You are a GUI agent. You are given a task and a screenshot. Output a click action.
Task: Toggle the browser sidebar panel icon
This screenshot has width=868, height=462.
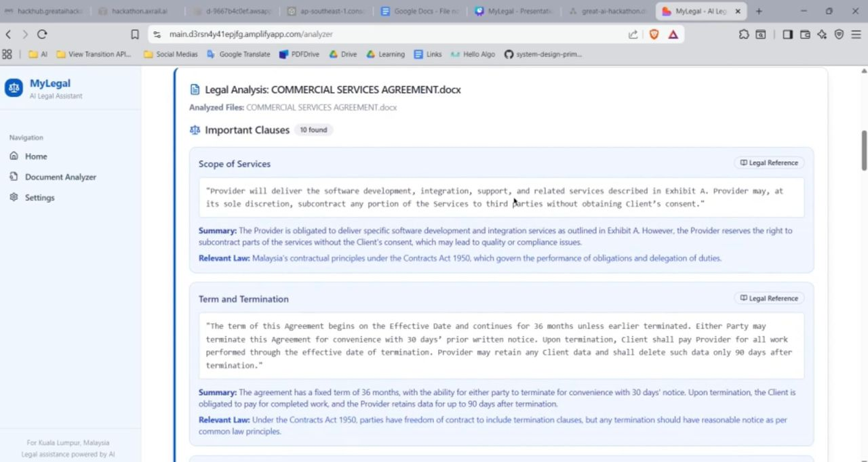coord(787,34)
